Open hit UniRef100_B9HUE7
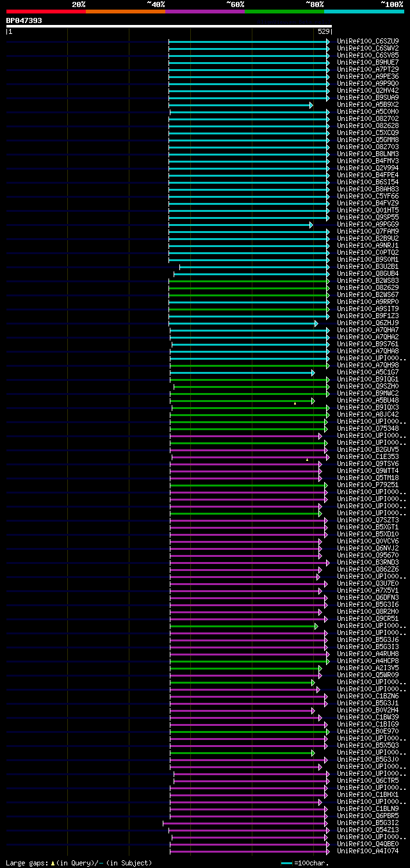410x868 pixels. (x=368, y=62)
